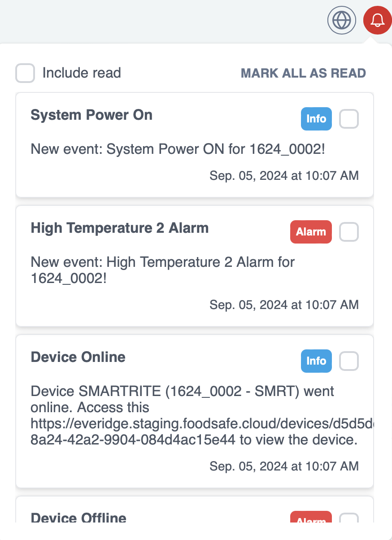392x540 pixels.
Task: Open the High Temperature 2 Alarm title
Action: coord(119,228)
